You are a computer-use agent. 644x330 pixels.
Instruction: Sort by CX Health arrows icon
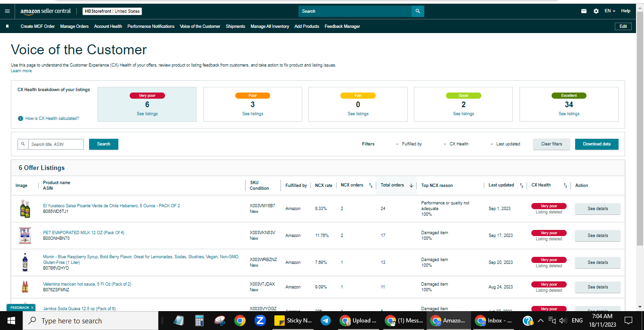point(565,186)
